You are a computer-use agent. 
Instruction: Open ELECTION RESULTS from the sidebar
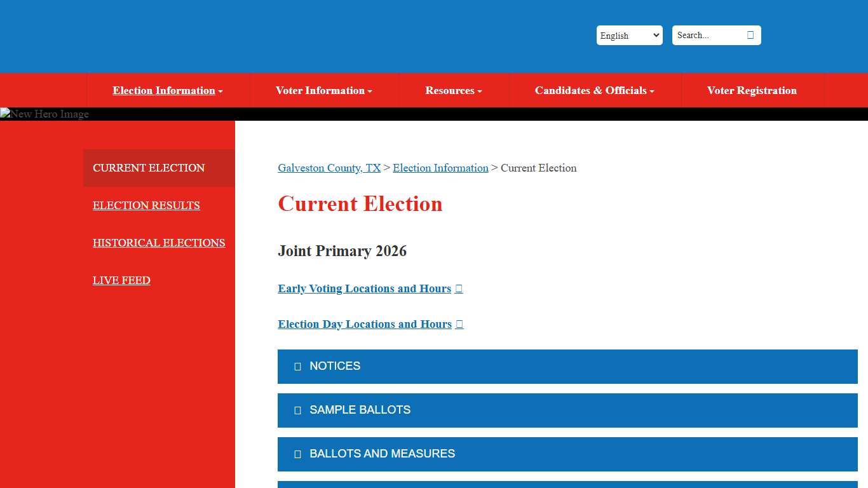(x=146, y=205)
